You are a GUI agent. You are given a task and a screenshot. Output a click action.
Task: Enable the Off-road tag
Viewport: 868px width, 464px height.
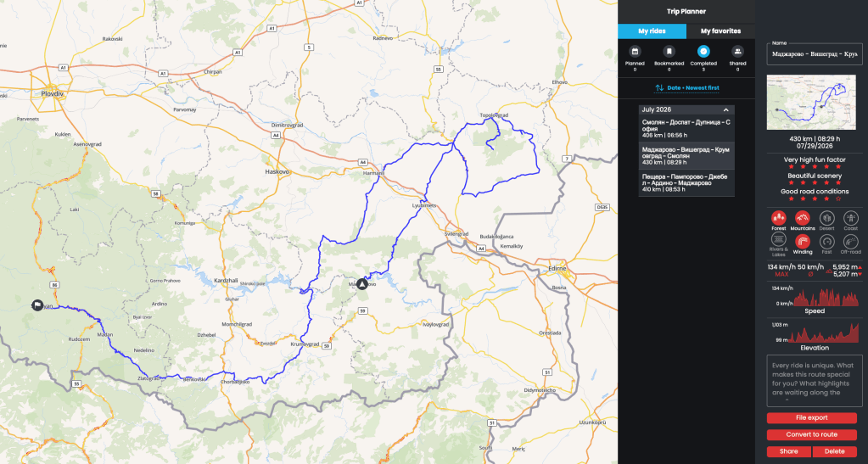click(850, 242)
